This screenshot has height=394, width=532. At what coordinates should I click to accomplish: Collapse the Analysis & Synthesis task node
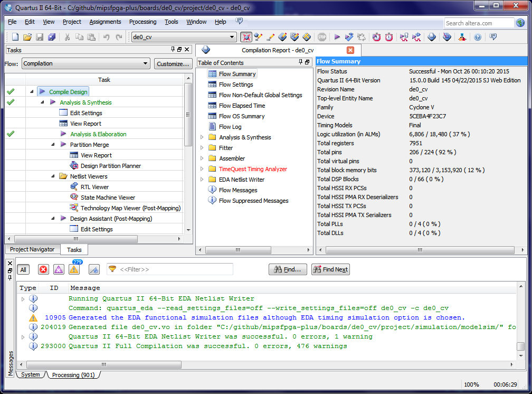42,102
